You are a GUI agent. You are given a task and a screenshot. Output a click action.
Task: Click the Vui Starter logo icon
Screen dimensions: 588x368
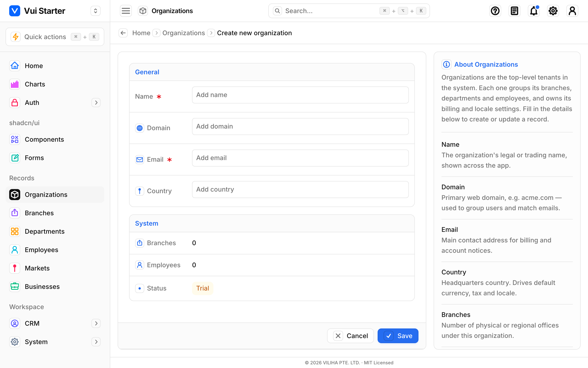(x=14, y=11)
